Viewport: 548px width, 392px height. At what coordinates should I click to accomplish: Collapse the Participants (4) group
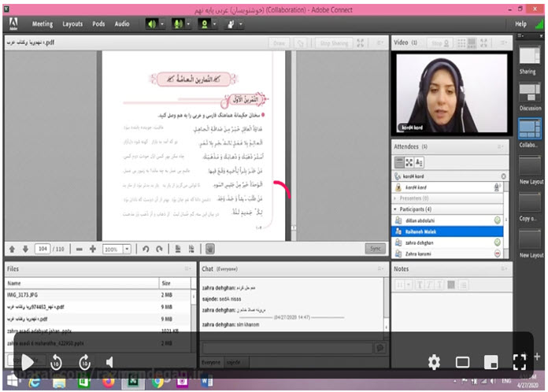point(395,209)
